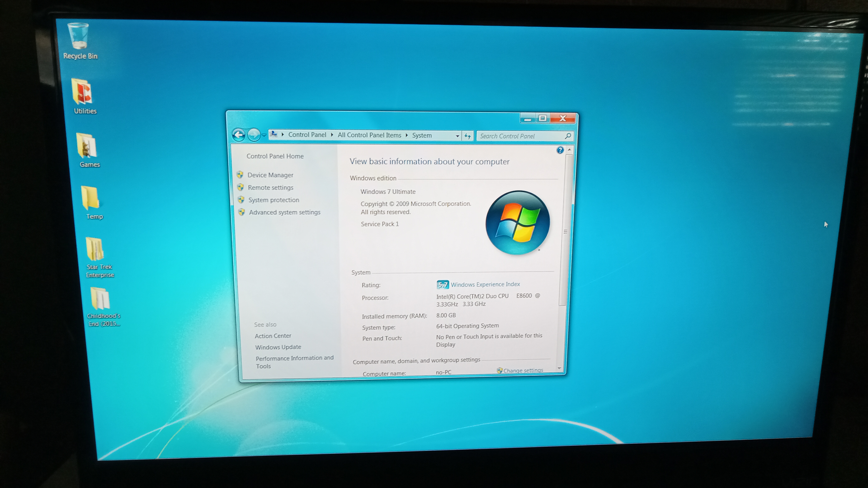Open Advanced system settings
The image size is (868, 488).
click(x=284, y=212)
